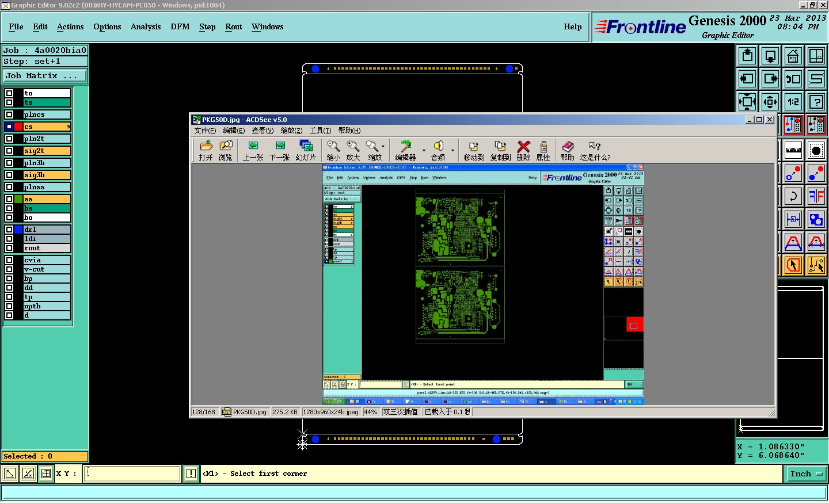The image size is (829, 504).
Task: Click ACDSee 打开 open folder icon
Action: pyautogui.click(x=206, y=150)
